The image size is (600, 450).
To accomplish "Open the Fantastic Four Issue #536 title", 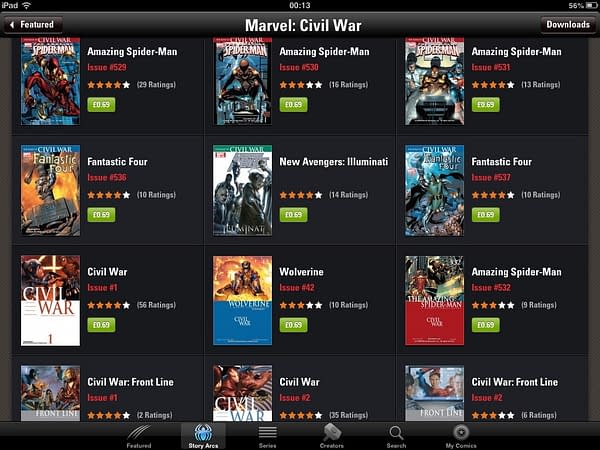I will point(117,162).
